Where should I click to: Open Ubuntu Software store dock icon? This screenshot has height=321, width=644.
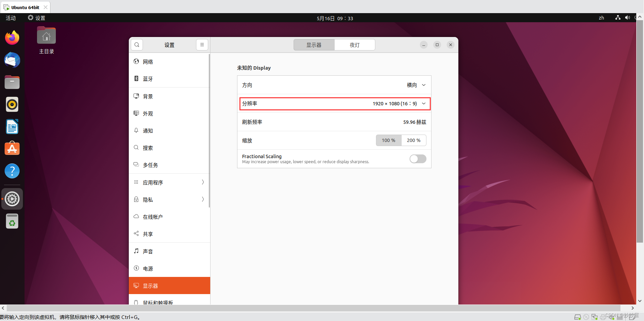pyautogui.click(x=12, y=148)
